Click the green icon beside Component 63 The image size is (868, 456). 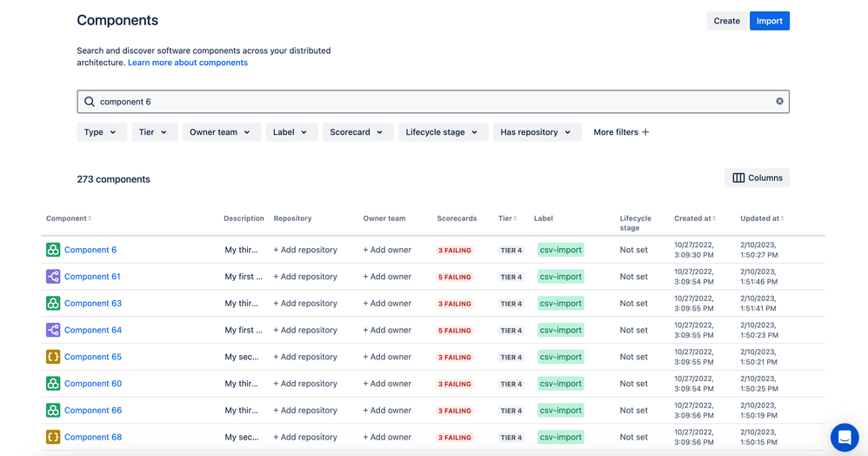pos(52,303)
